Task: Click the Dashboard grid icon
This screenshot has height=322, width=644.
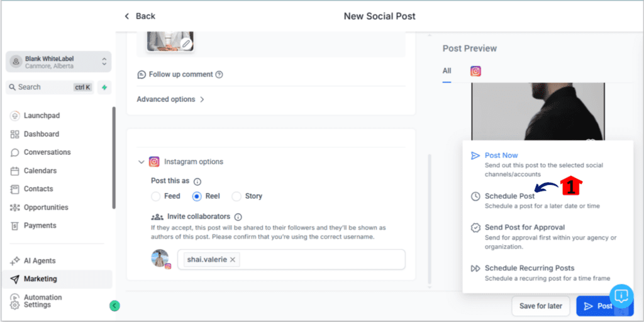Action: (x=15, y=135)
